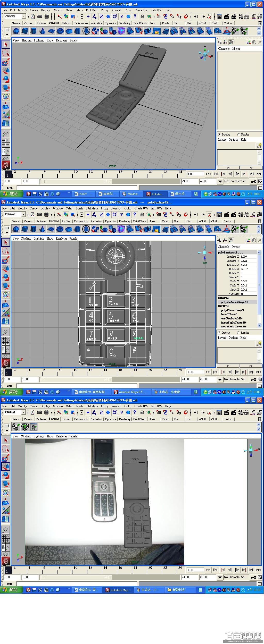This screenshot has height=644, width=264.
Task: Choose the Render radio button in the polySurface42 window
Action: (238, 333)
